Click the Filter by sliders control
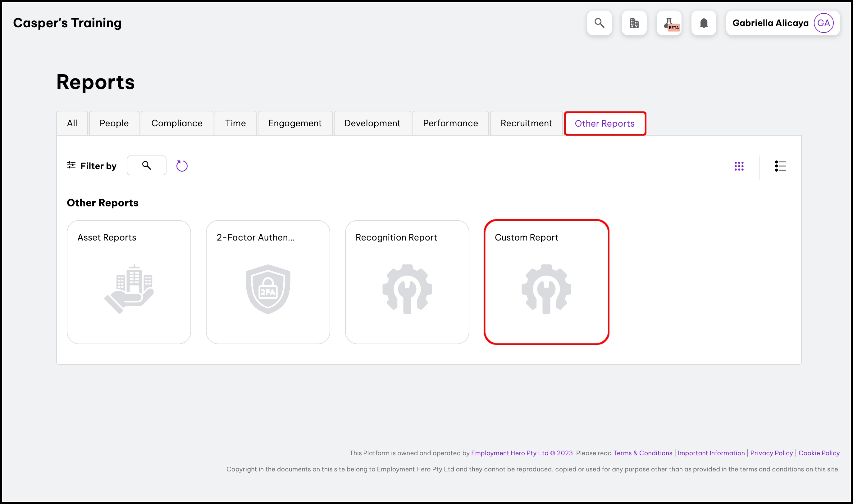 pyautogui.click(x=91, y=166)
